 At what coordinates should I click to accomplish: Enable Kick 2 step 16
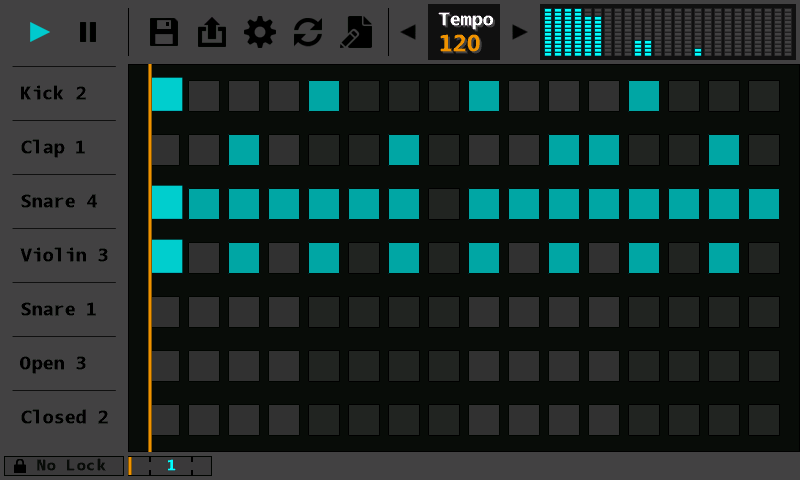[764, 96]
